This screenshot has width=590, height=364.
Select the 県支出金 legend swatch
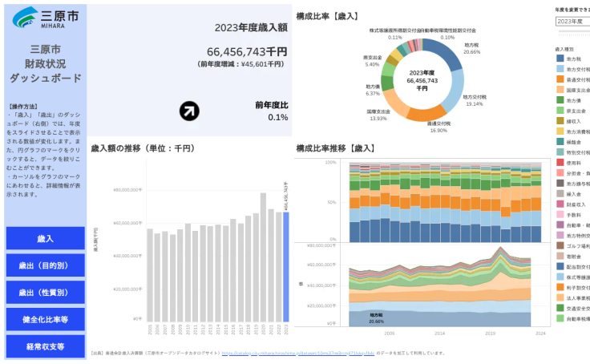point(560,111)
